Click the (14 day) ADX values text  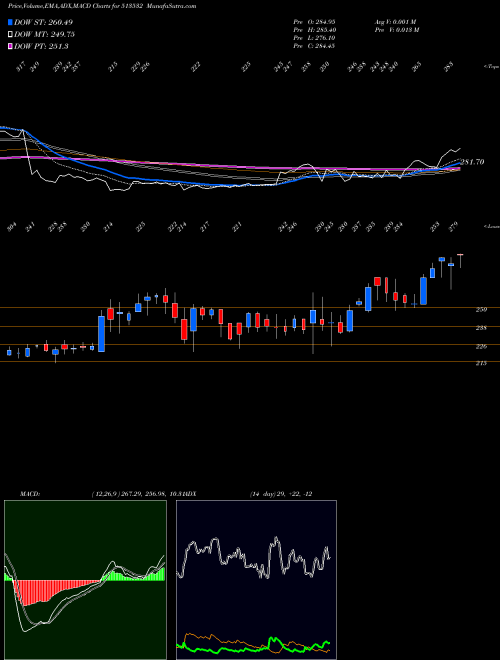click(x=281, y=494)
